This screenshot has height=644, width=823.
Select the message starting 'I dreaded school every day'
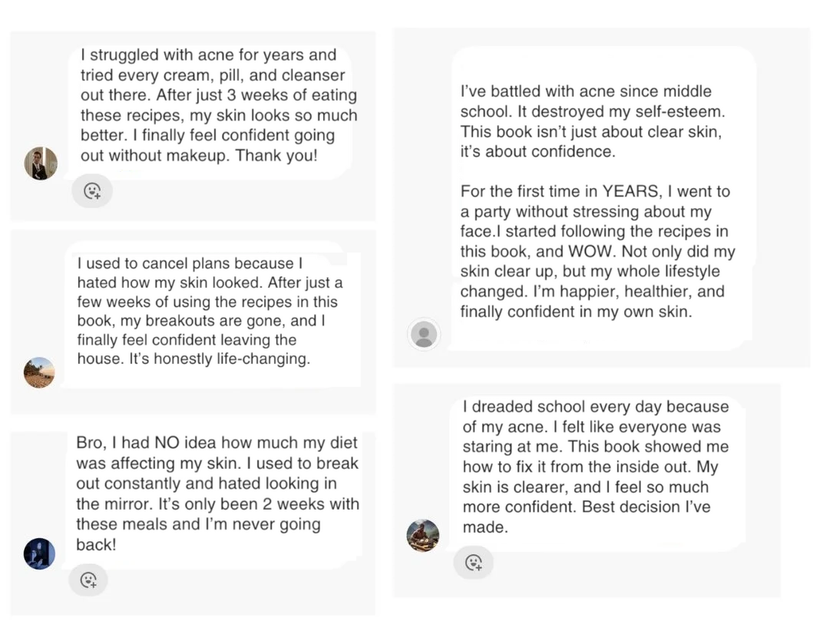[x=595, y=467]
